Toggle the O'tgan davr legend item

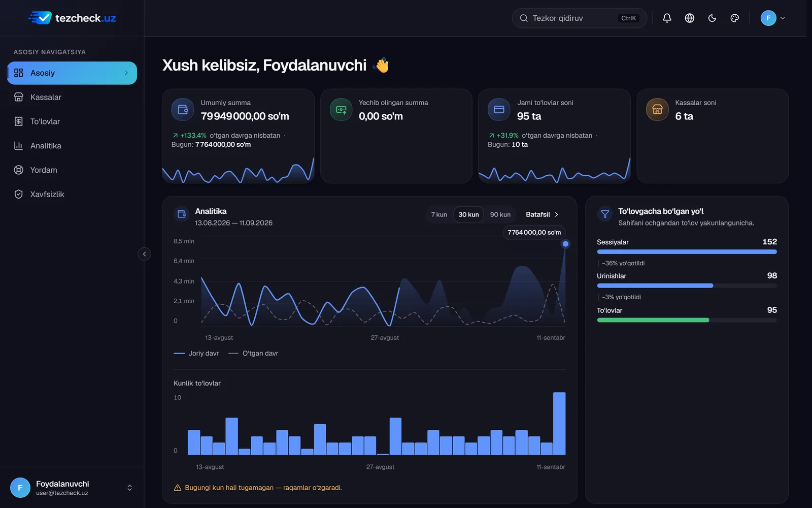pyautogui.click(x=253, y=354)
